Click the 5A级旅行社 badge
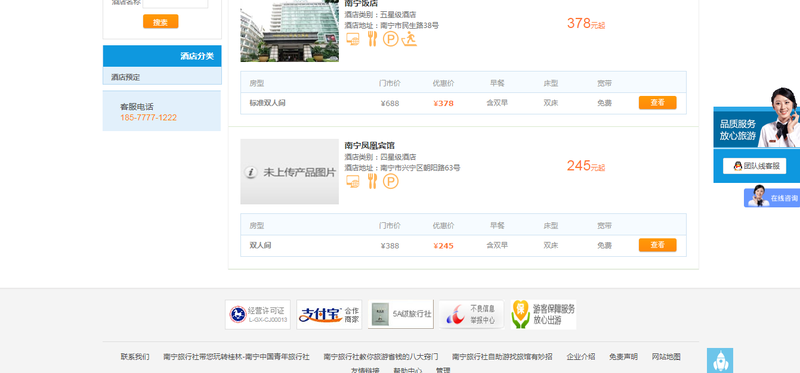Viewport: 800px width, 373px height. [401, 314]
